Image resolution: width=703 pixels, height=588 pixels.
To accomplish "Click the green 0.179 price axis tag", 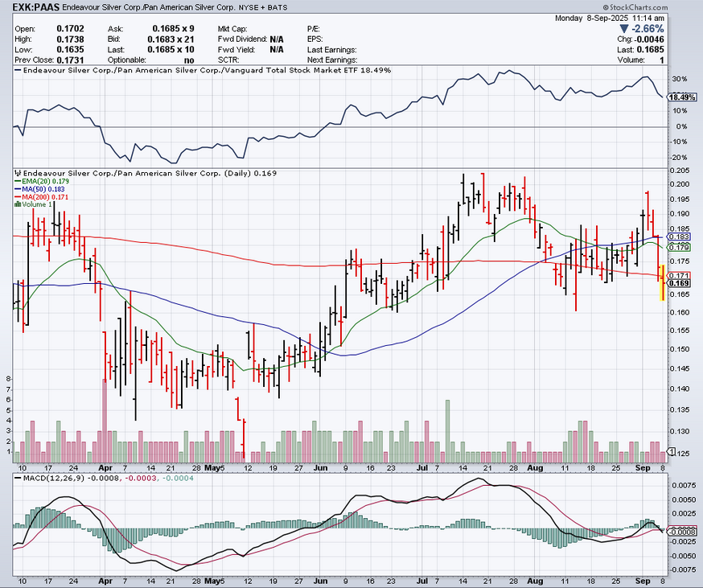I will click(x=679, y=248).
